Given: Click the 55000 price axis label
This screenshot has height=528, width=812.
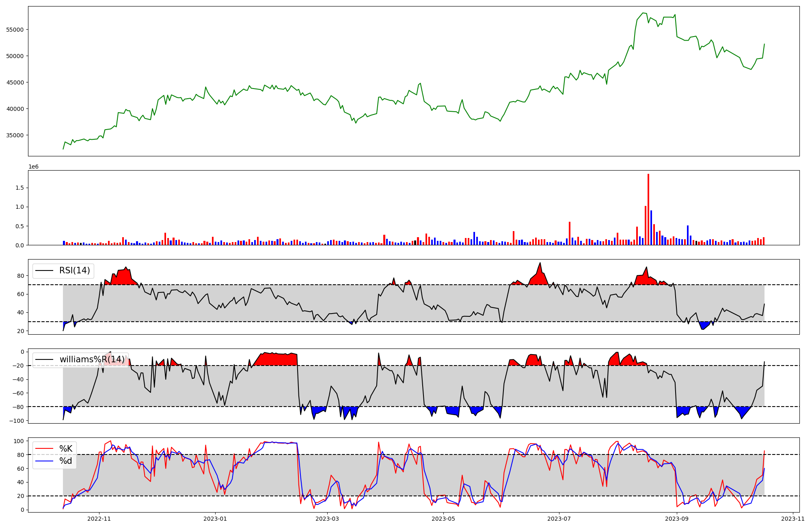Looking at the screenshot, I should click(x=15, y=30).
